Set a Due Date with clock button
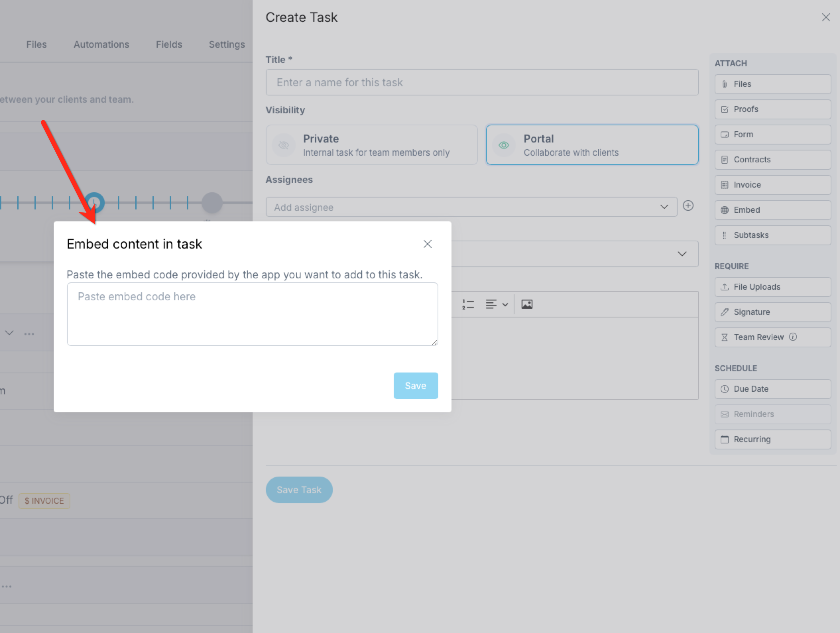 click(x=772, y=389)
